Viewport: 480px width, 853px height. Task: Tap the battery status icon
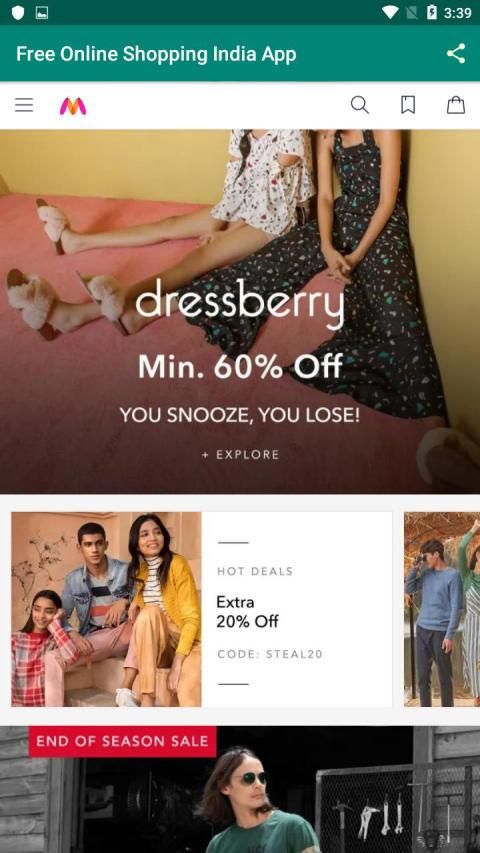[432, 13]
